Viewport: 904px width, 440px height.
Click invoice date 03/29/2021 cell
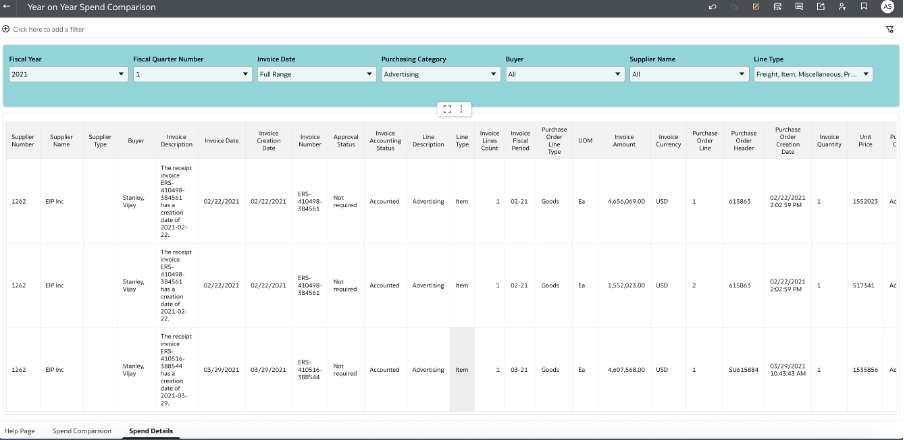221,370
